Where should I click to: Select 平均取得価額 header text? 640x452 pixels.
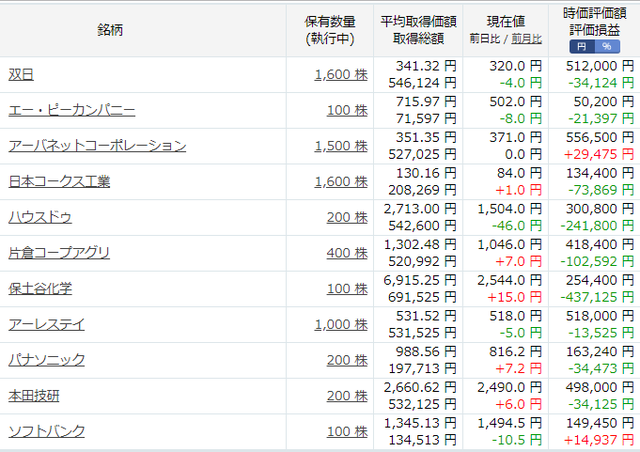pos(418,21)
